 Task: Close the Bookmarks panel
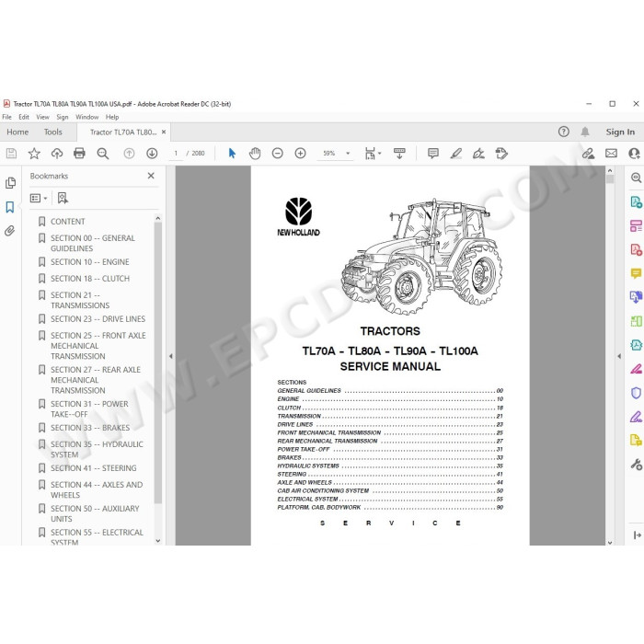click(151, 176)
